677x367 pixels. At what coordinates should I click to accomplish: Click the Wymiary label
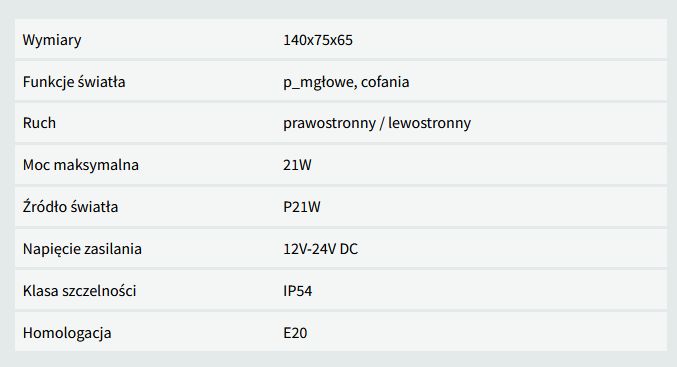pos(52,40)
